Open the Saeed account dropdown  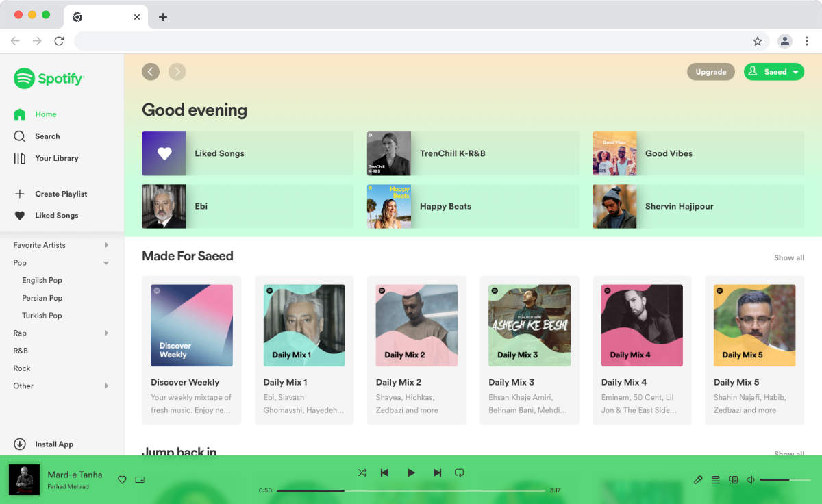pyautogui.click(x=774, y=72)
